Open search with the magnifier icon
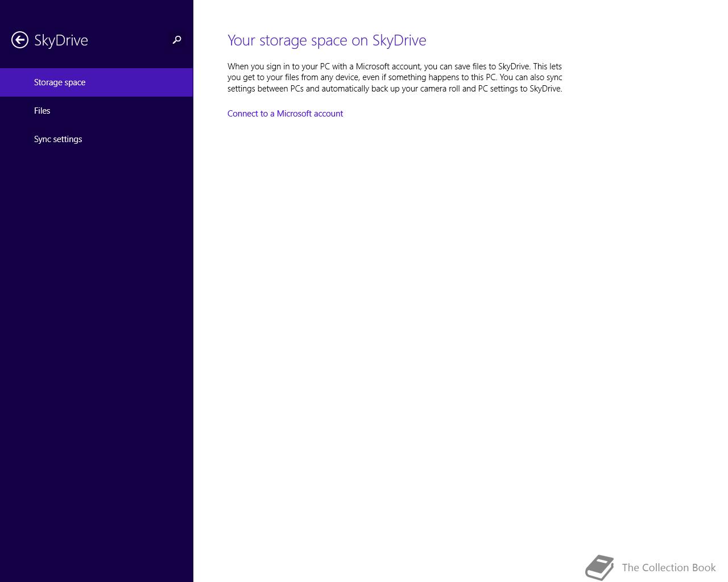 tap(177, 40)
